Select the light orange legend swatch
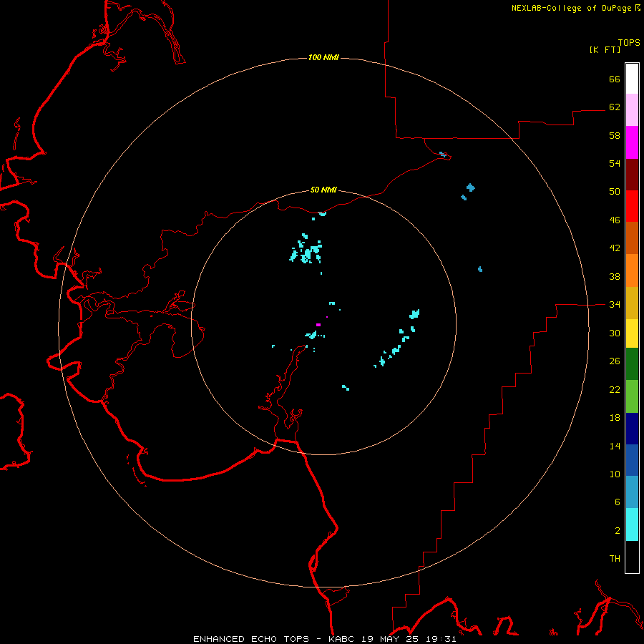644x644 pixels. click(632, 270)
